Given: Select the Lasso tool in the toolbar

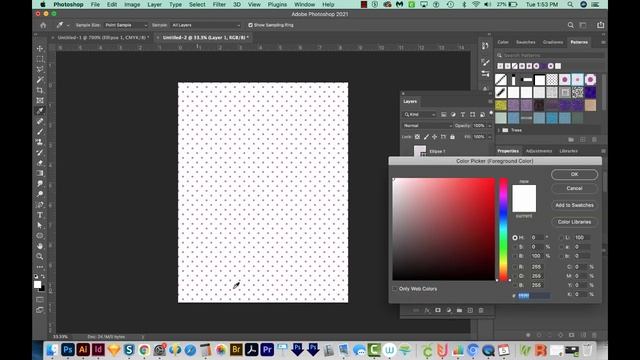Looking at the screenshot, I should (x=40, y=69).
